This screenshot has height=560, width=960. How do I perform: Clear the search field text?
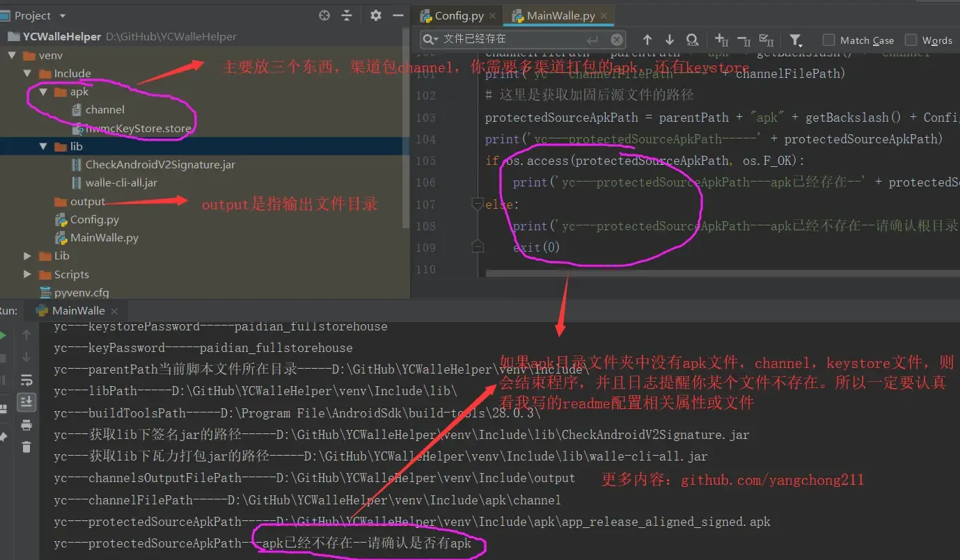[617, 40]
